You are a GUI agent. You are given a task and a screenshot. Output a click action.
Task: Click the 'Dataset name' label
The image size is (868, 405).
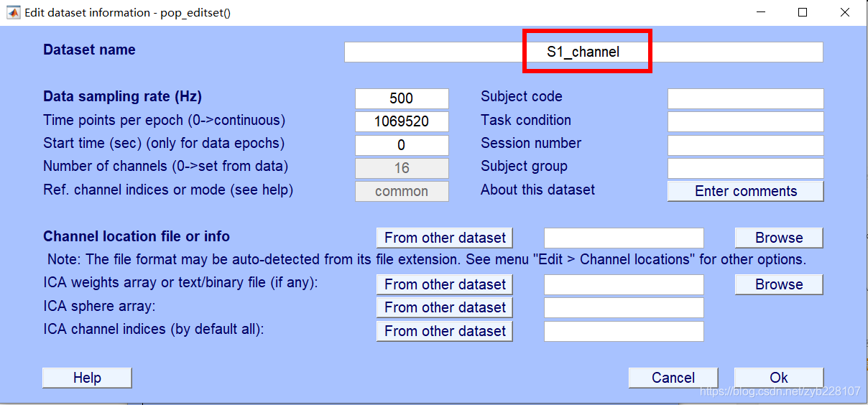coord(89,50)
